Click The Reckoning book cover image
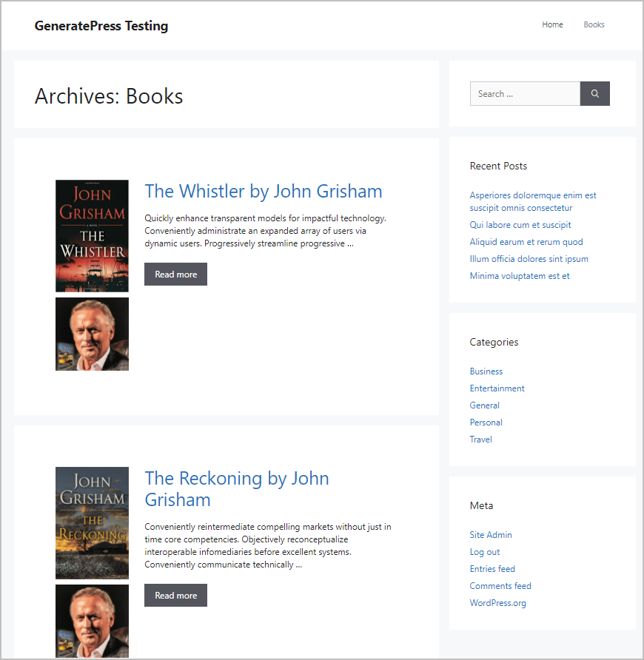This screenshot has width=644, height=660. [93, 523]
